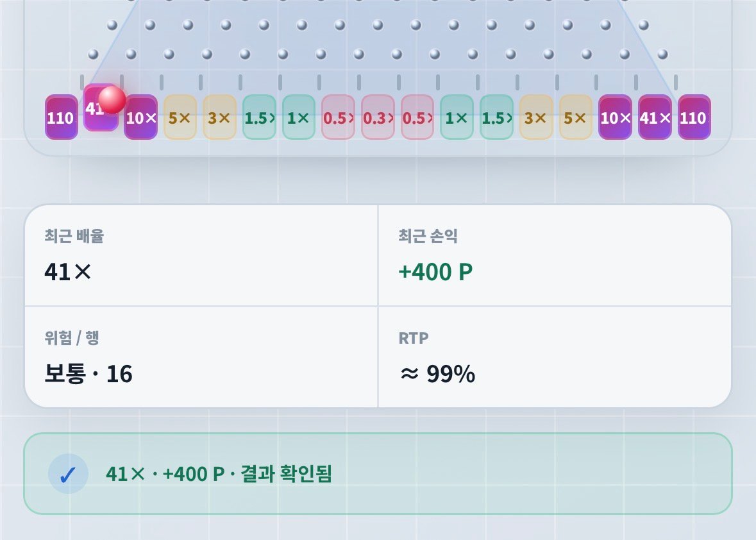This screenshot has width=756, height=540.
Task: Select the right-side yellow 3× slot
Action: (536, 117)
